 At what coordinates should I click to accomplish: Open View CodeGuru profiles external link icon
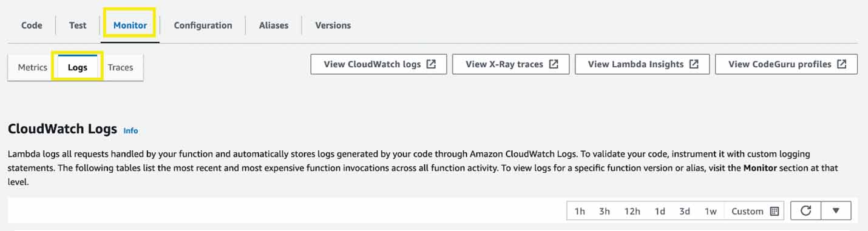[841, 64]
